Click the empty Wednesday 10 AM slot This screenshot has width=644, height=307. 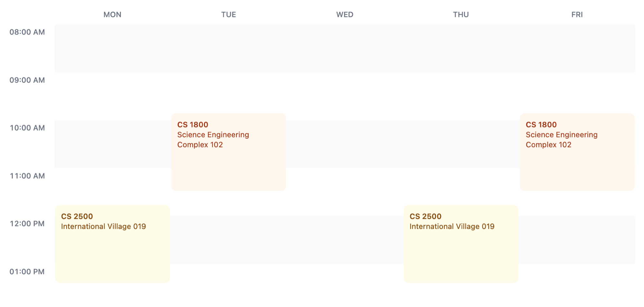[345, 143]
